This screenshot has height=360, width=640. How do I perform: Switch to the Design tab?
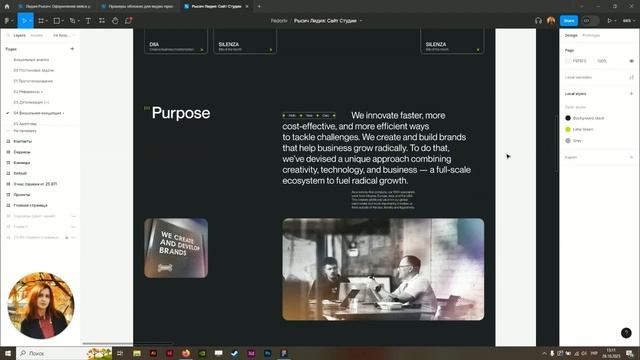pyautogui.click(x=571, y=36)
